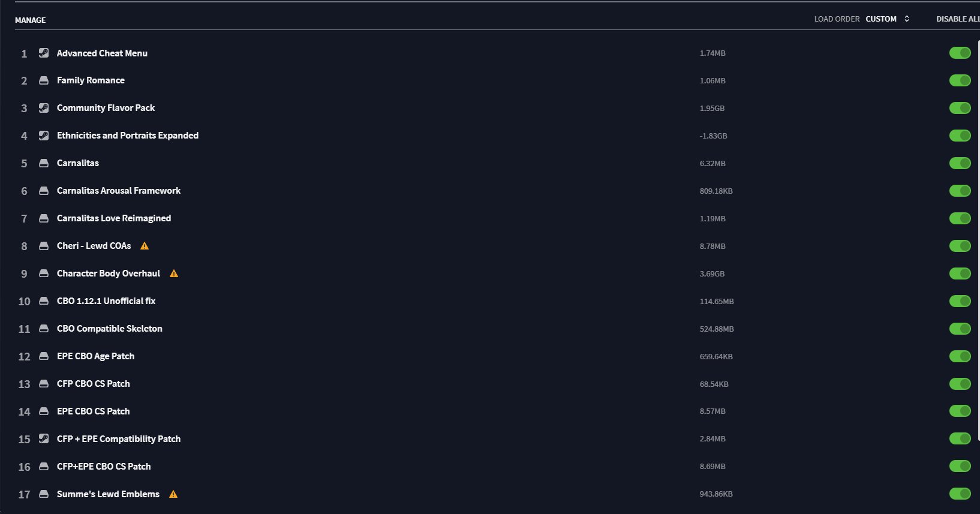The height and width of the screenshot is (514, 980).
Task: Toggle Character Body Overhaul off
Action: click(x=960, y=273)
